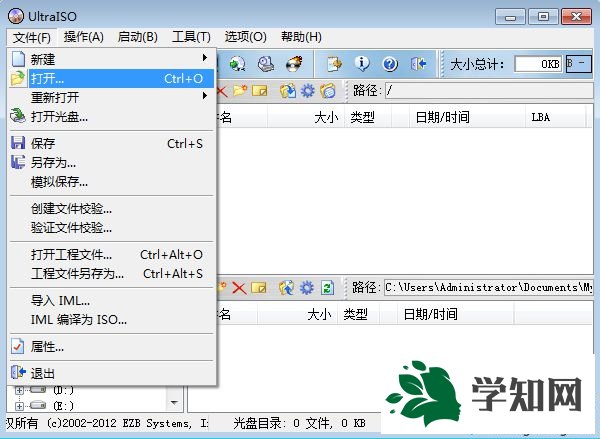Click the blue gear icon in local files toolbar

pyautogui.click(x=307, y=288)
